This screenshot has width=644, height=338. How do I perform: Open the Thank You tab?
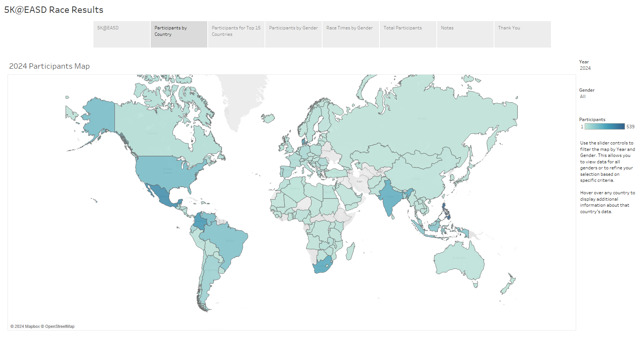(x=522, y=34)
